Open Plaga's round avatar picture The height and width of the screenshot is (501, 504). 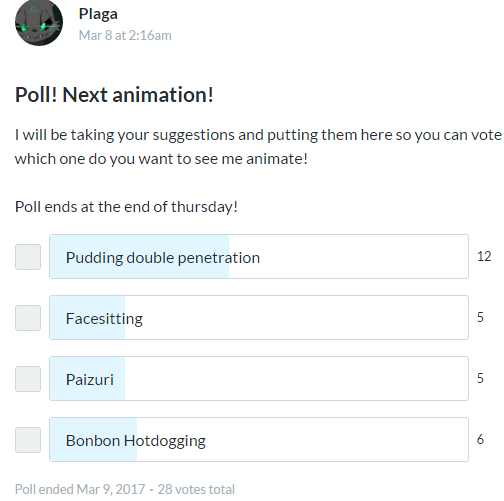[39, 22]
